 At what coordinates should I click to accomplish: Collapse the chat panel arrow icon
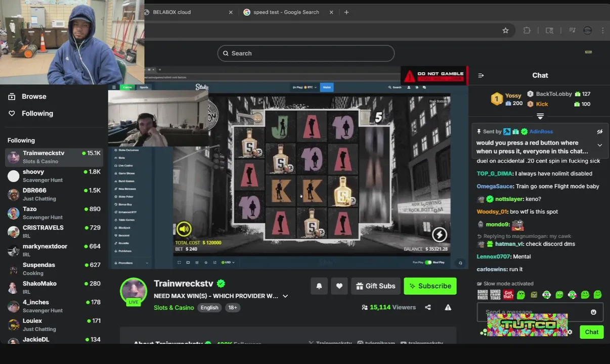click(x=481, y=75)
